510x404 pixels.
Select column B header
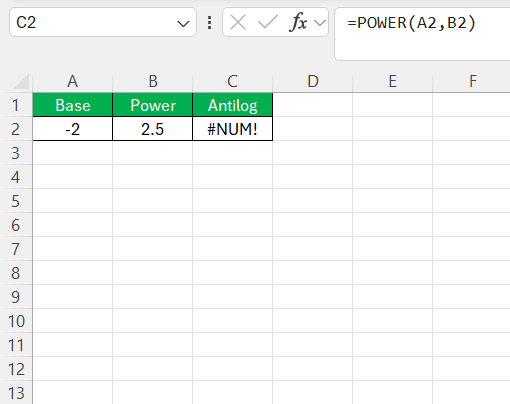point(153,81)
